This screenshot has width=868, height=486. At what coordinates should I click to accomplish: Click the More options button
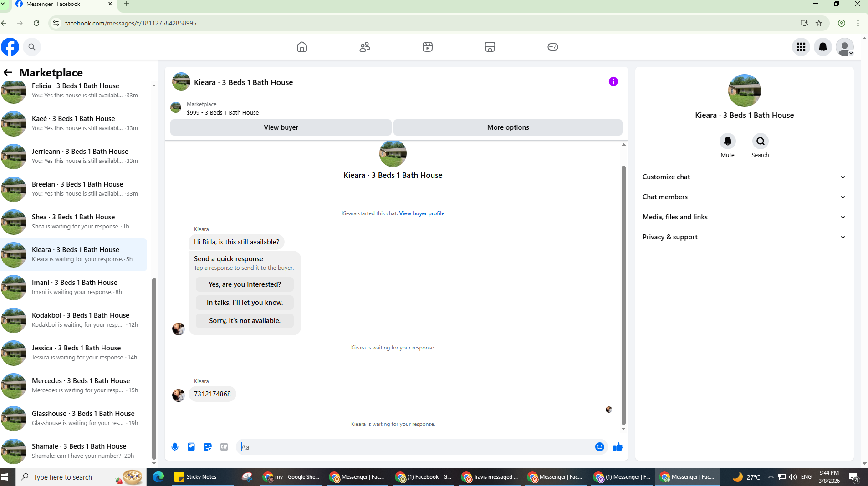508,127
